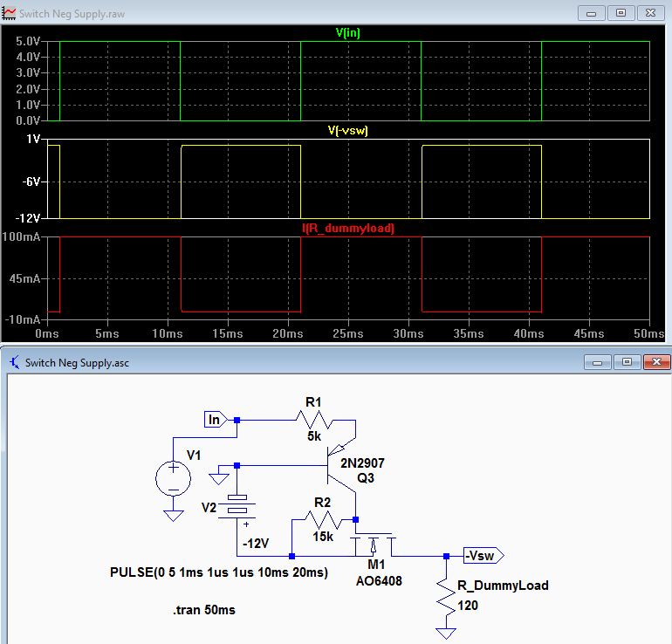Click the .tran 50ms directive text

coord(204,610)
